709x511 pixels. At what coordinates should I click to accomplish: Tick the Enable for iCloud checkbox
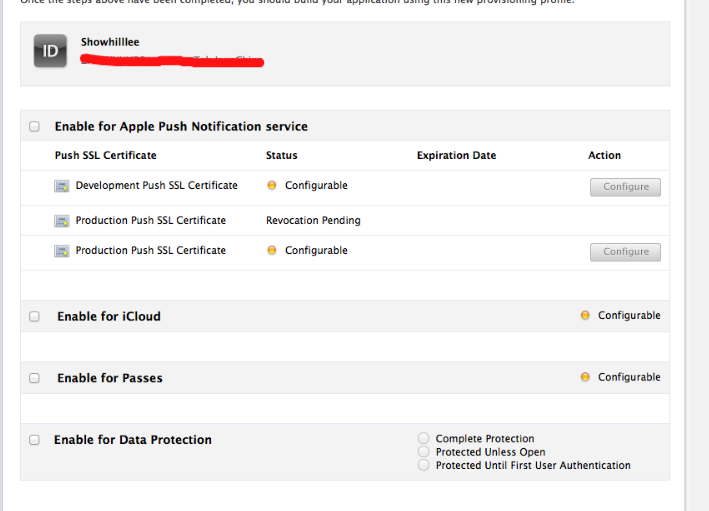tap(34, 316)
